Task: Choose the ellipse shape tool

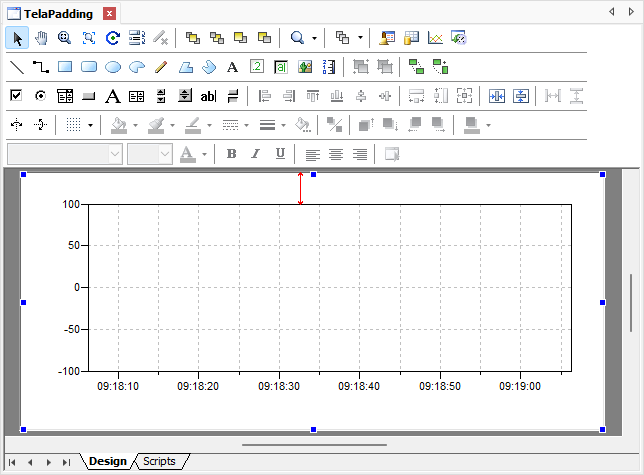Action: tap(113, 67)
